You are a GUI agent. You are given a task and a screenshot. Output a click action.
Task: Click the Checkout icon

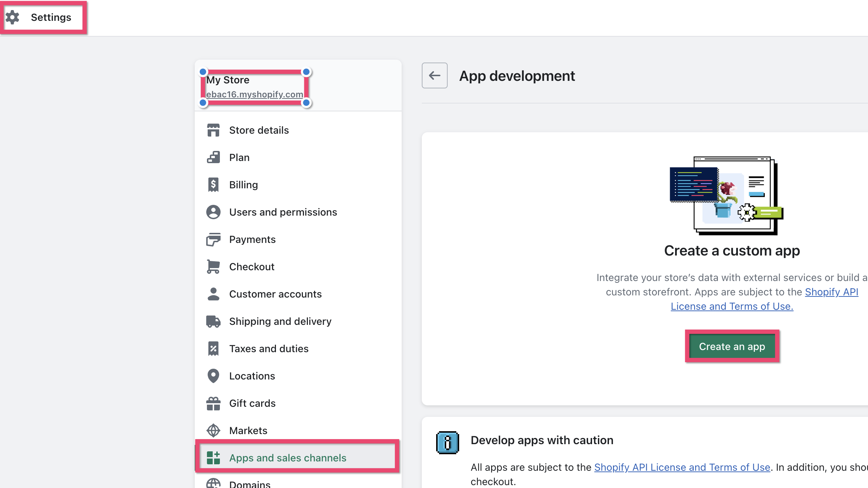213,267
